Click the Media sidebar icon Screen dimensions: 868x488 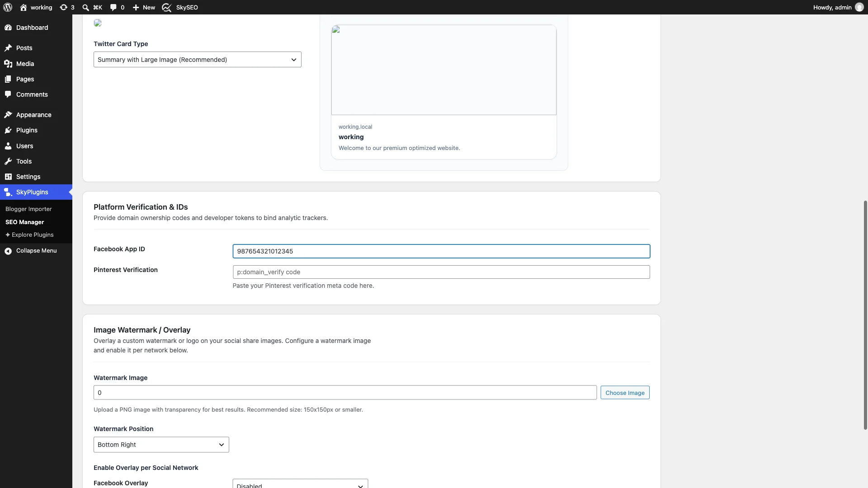pos(8,64)
